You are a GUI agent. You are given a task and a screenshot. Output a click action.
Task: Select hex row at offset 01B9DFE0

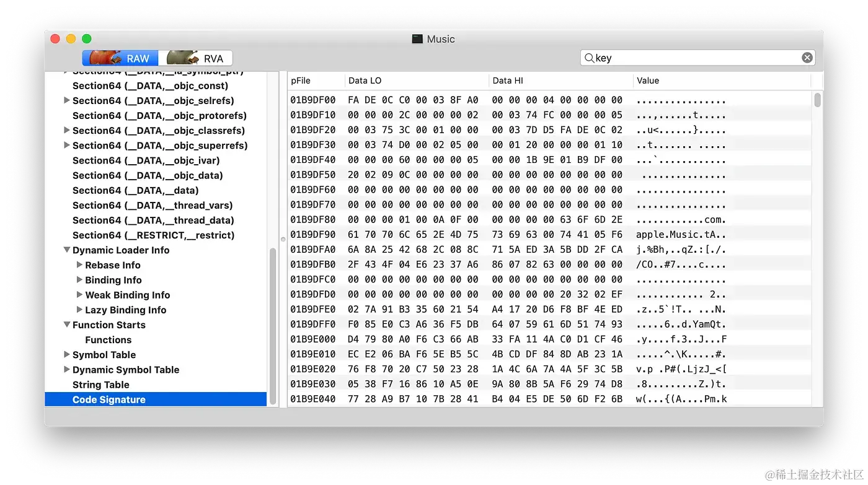point(550,310)
